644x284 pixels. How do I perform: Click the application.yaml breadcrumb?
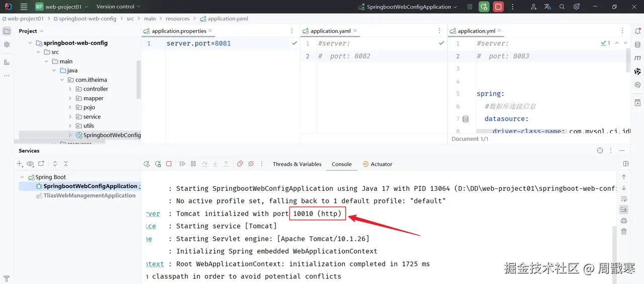(224, 19)
